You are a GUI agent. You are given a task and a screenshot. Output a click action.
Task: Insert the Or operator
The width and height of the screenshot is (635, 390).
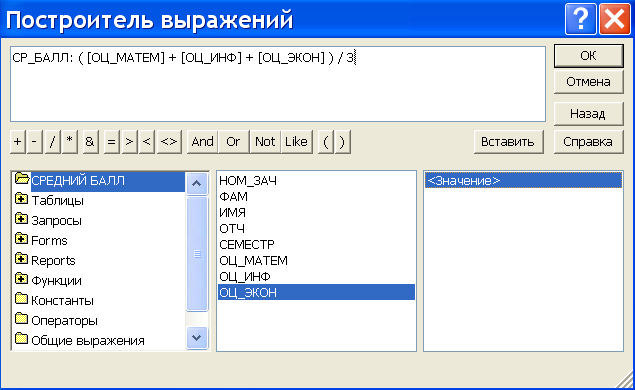(233, 142)
